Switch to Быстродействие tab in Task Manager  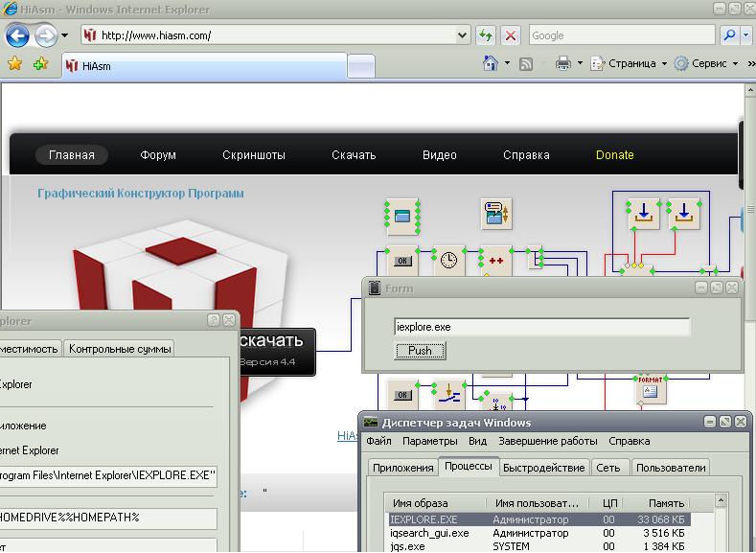pos(543,468)
